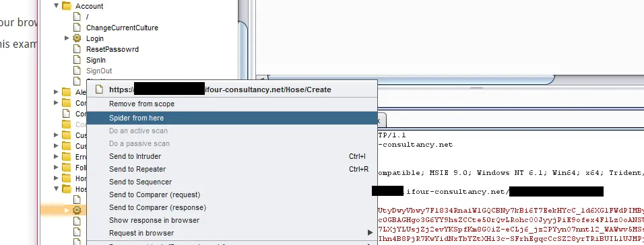Click the red cookie line starting 'UtyDwyVbwy7F'
Viewport: 644px width, 245px height.
511,211
